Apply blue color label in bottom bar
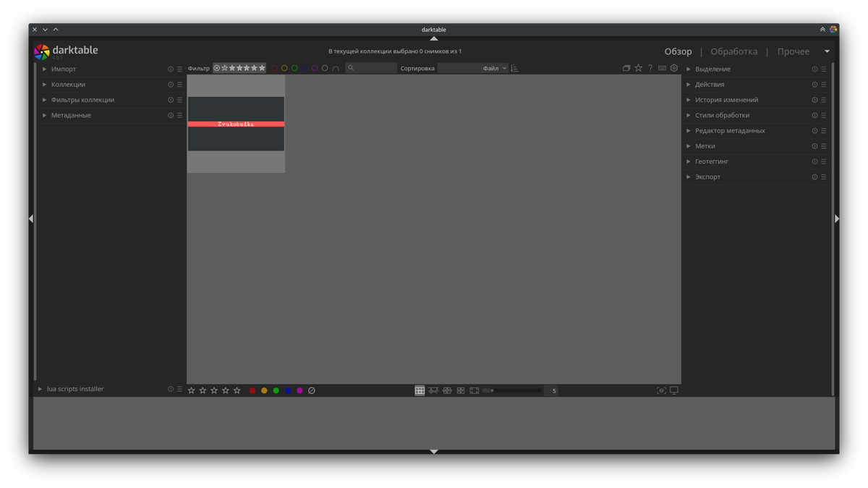The image size is (868, 488). point(288,390)
